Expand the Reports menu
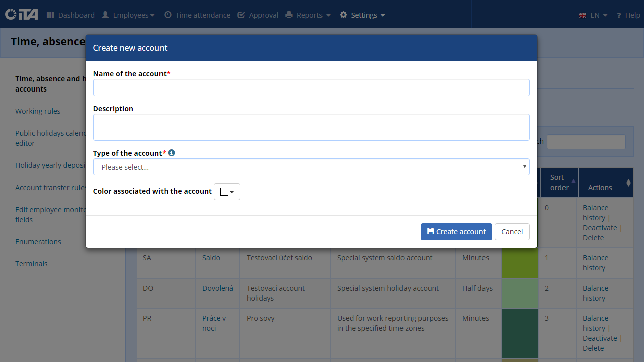The width and height of the screenshot is (644, 362). (x=308, y=15)
